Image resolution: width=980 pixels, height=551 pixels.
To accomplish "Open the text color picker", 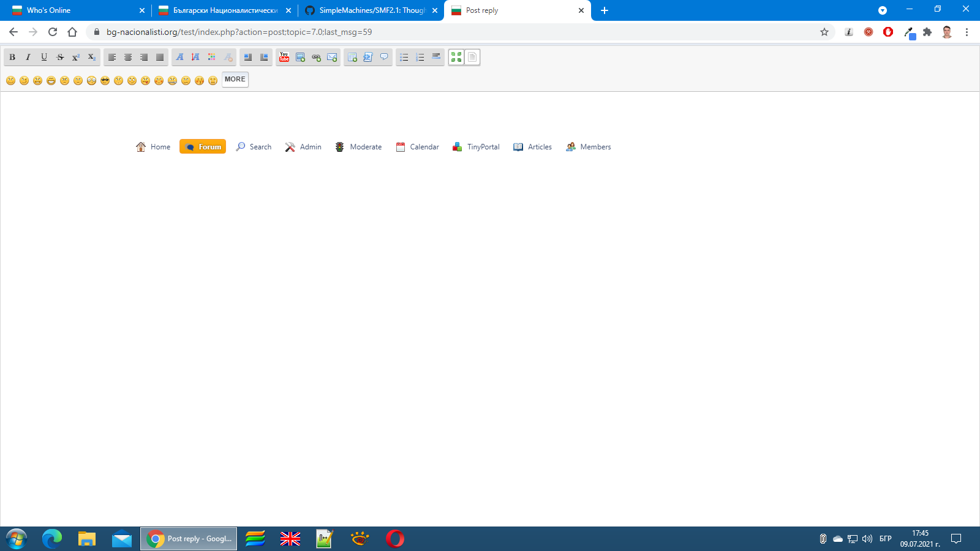I will [x=211, y=57].
